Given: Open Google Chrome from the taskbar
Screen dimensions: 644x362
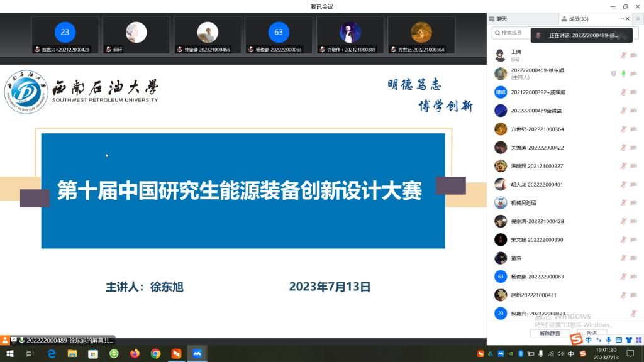Looking at the screenshot, I should (155, 354).
